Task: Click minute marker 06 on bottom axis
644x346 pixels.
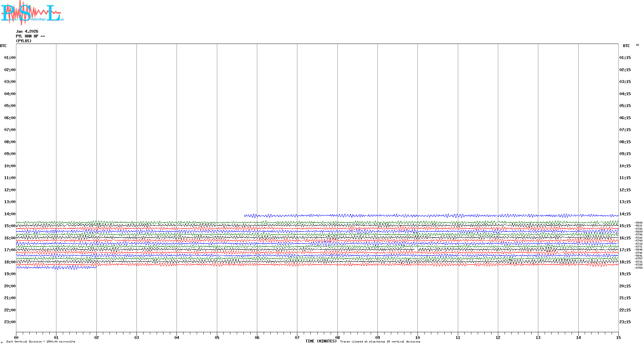Action: click(257, 337)
